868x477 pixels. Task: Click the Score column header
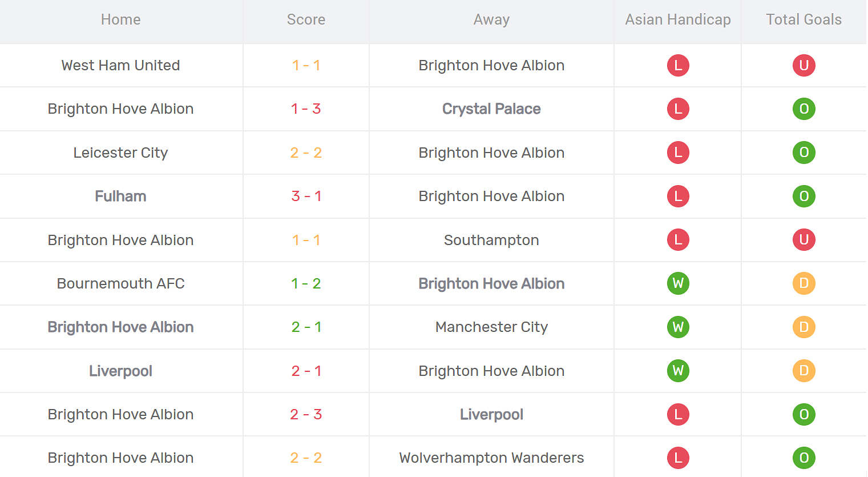(x=306, y=19)
